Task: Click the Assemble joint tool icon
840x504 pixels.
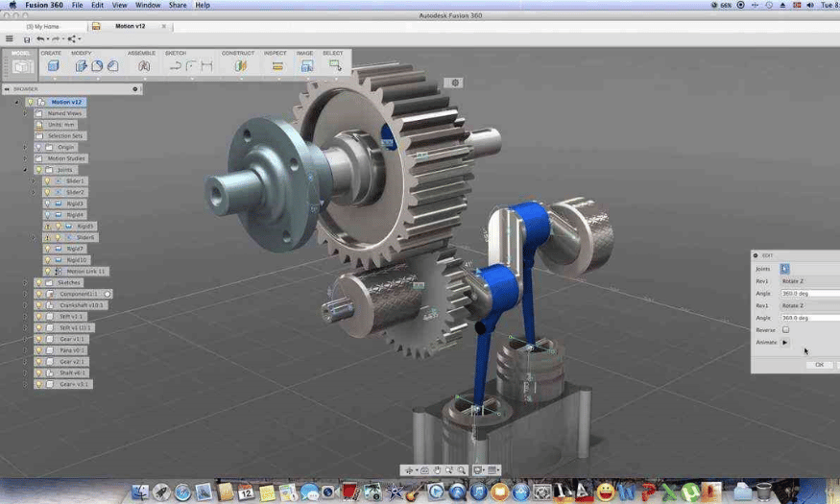Action: coord(144,66)
